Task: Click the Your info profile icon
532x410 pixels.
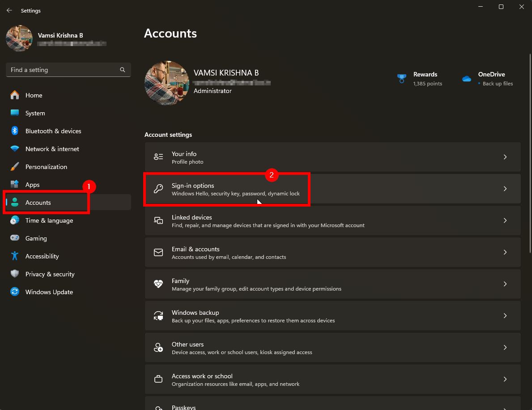Action: pyautogui.click(x=158, y=156)
